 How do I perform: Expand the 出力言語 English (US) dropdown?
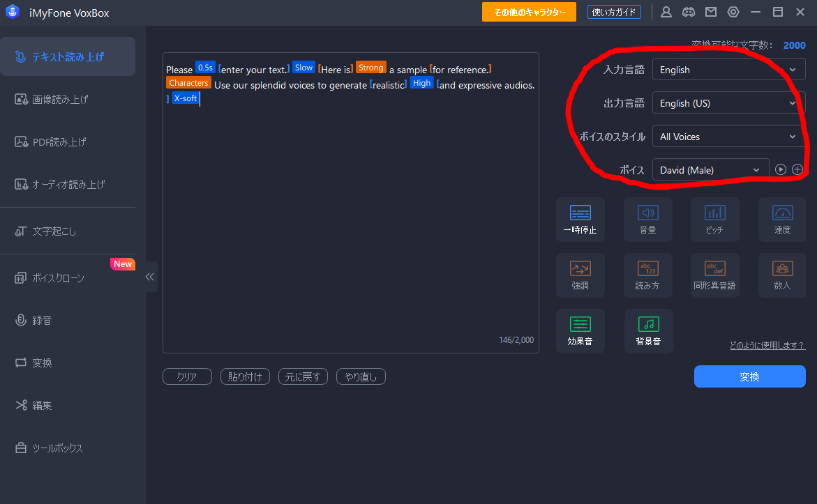tap(728, 103)
